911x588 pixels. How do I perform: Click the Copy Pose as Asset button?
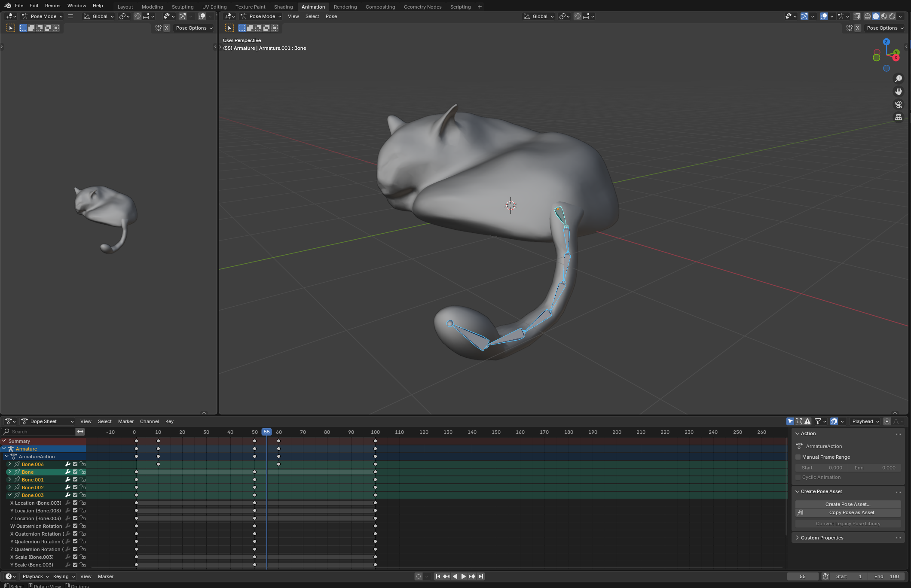[851, 512]
